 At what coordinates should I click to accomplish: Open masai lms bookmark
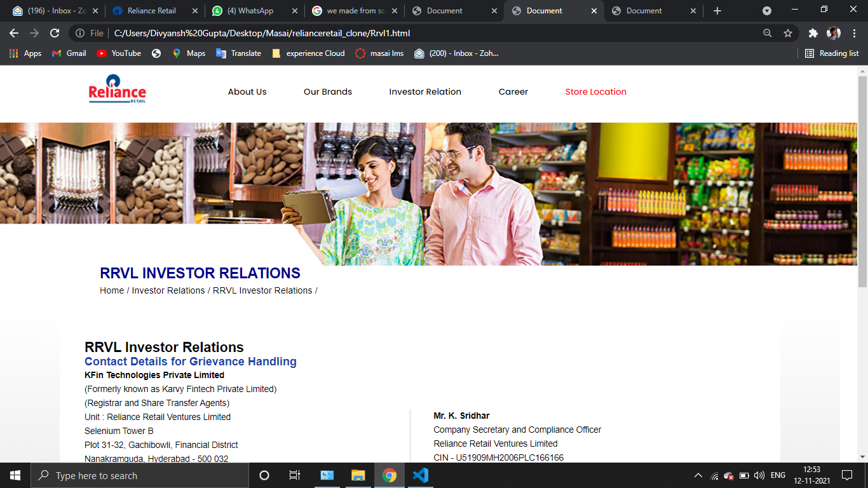(x=379, y=53)
